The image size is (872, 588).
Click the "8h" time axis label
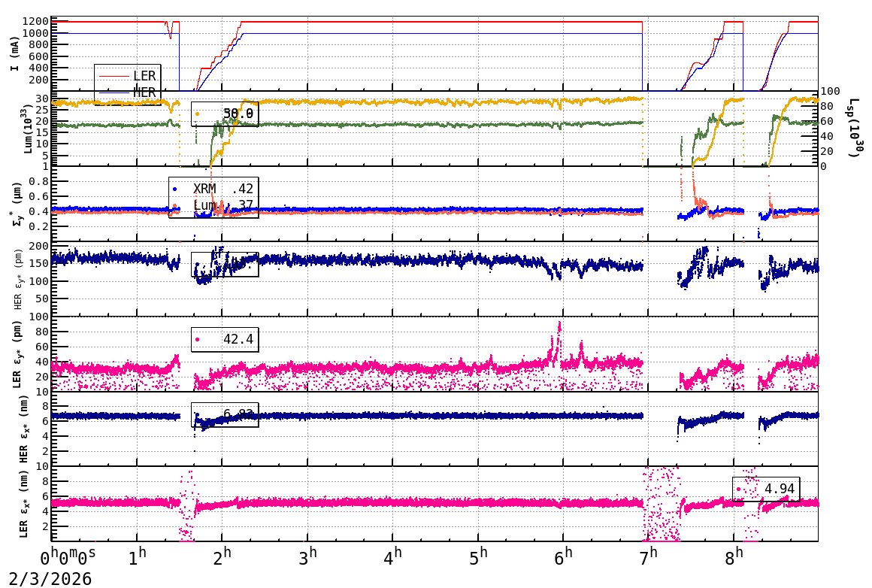[x=734, y=557]
